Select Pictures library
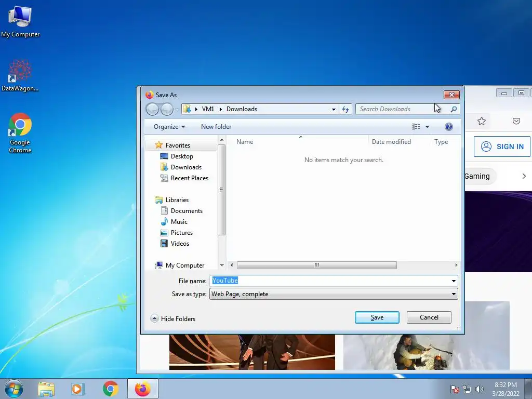532x399 pixels. click(x=181, y=232)
